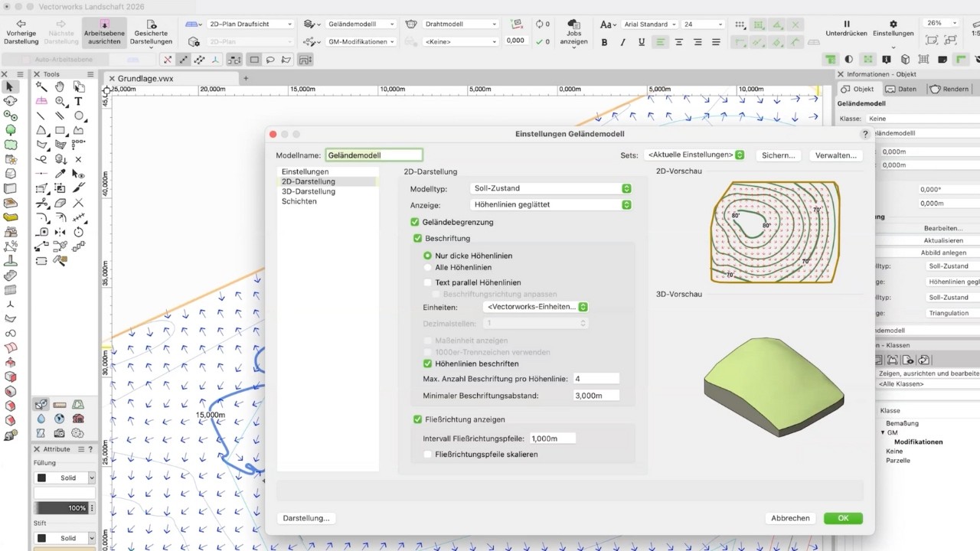Select the Eyedropper tool

(x=60, y=174)
